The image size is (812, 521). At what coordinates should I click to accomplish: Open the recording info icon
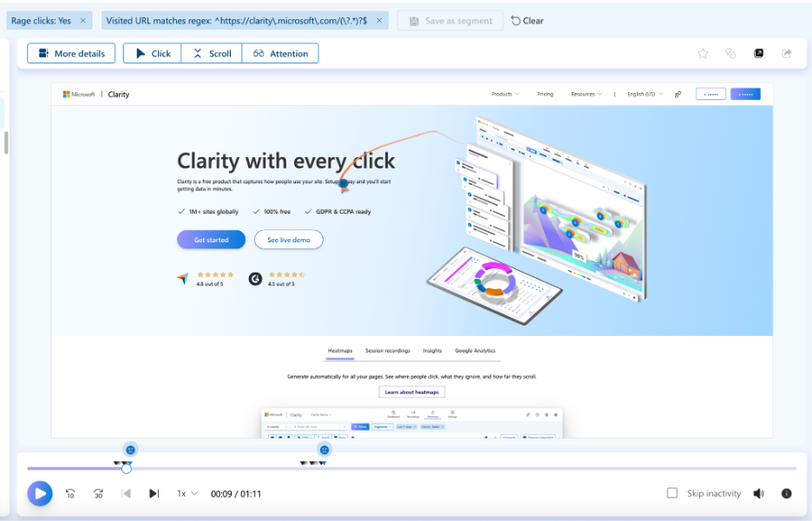tap(786, 493)
